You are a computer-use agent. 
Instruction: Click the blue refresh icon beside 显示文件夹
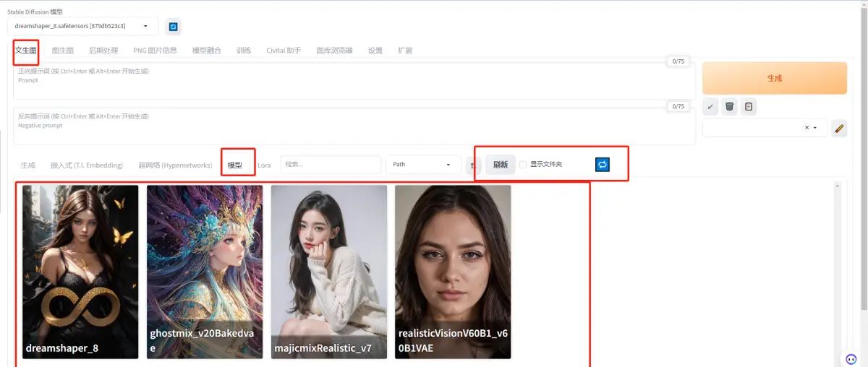(x=602, y=165)
